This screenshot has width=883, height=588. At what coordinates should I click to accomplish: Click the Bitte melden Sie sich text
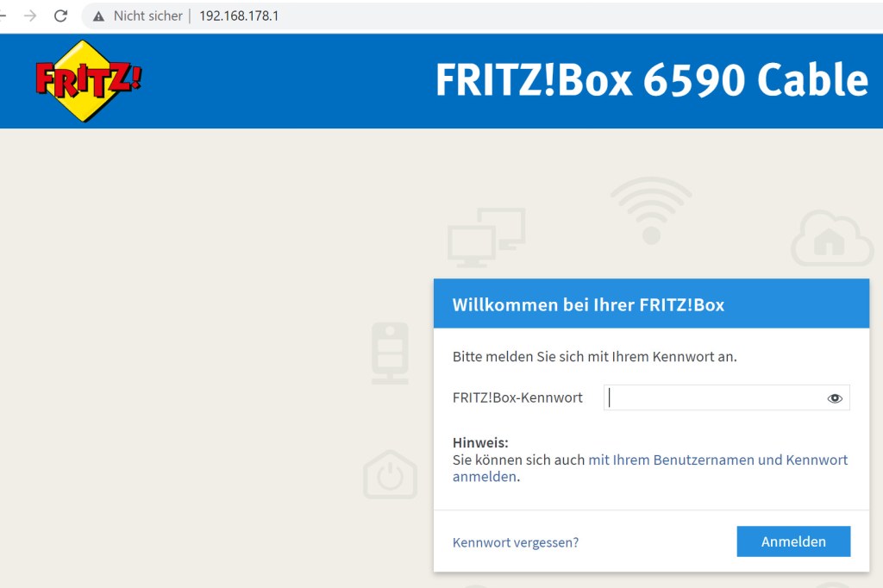click(x=595, y=357)
